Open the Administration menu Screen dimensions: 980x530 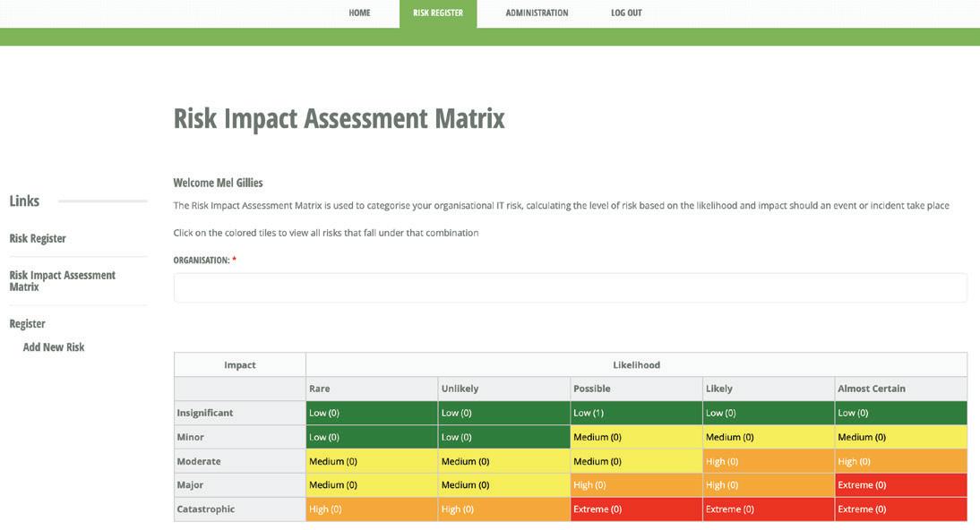pos(537,13)
